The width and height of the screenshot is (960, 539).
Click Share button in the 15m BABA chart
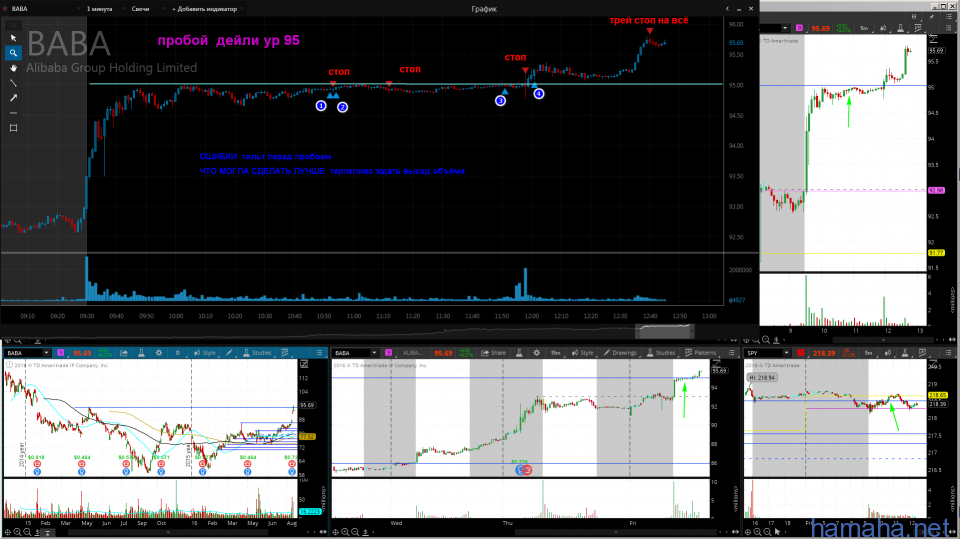pos(494,353)
